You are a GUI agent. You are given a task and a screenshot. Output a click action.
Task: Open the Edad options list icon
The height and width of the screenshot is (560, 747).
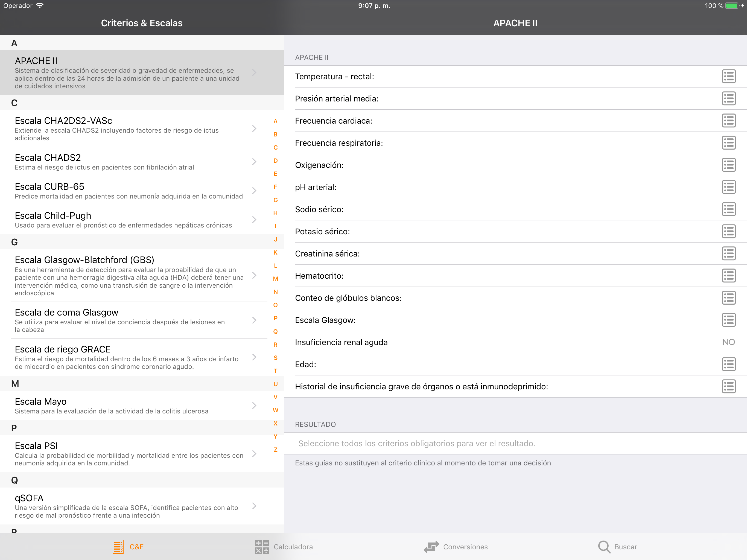pos(728,364)
